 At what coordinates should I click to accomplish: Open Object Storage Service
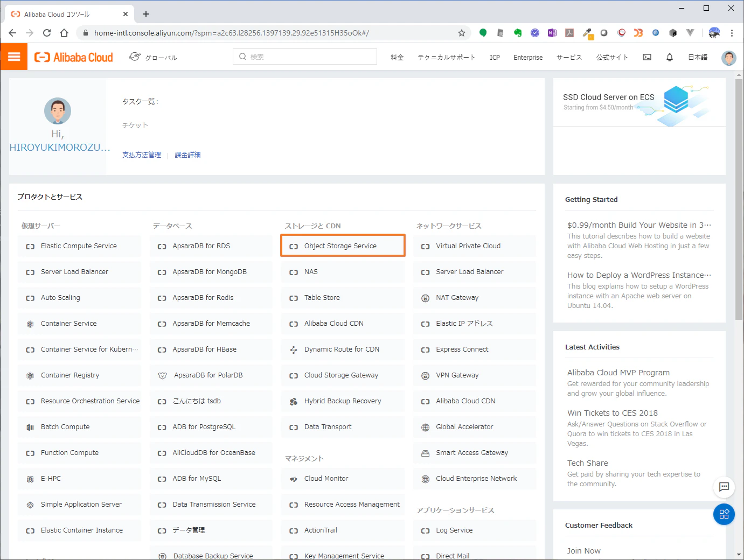343,246
